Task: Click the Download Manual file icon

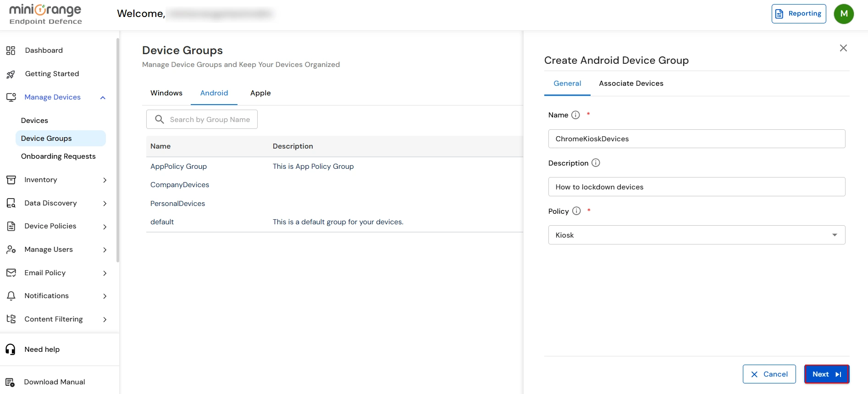Action: click(x=10, y=382)
